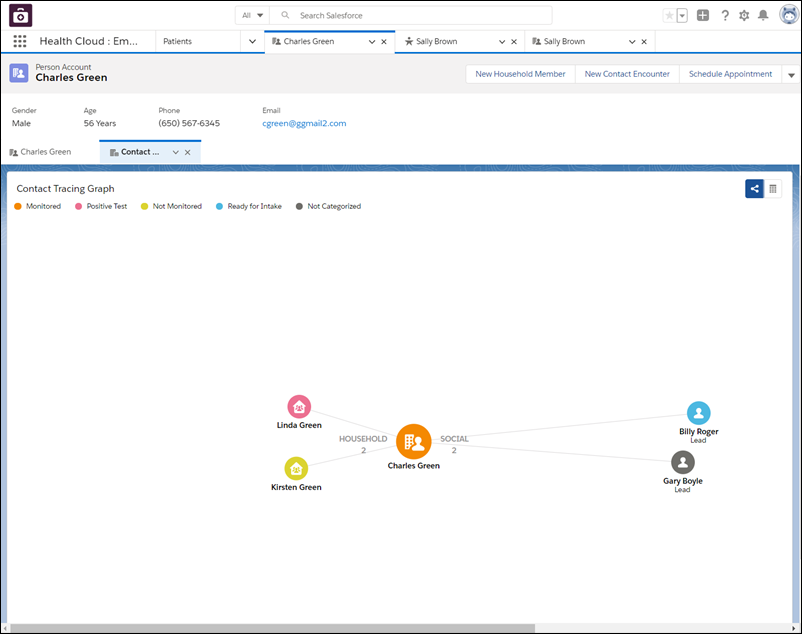Switch to second Sally Brown tab
This screenshot has height=634, width=802.
(x=564, y=41)
